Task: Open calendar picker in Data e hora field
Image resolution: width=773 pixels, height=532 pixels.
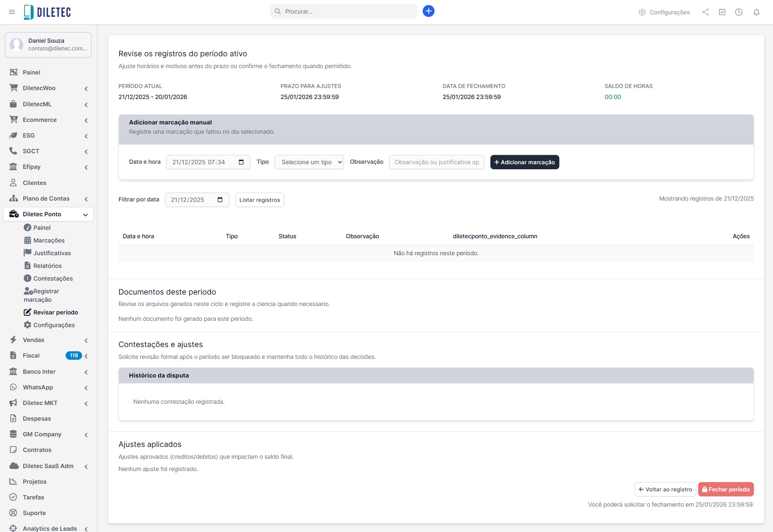Action: [x=241, y=162]
